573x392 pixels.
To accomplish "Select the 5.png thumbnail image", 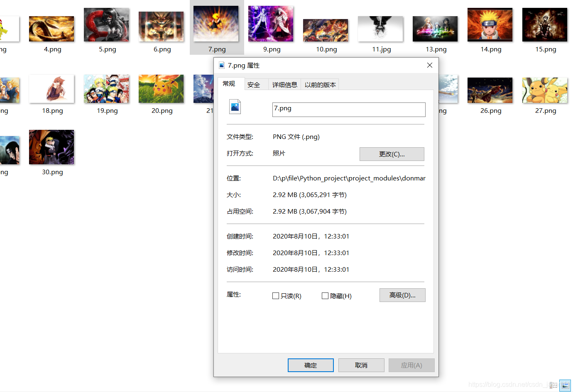I will coord(106,25).
